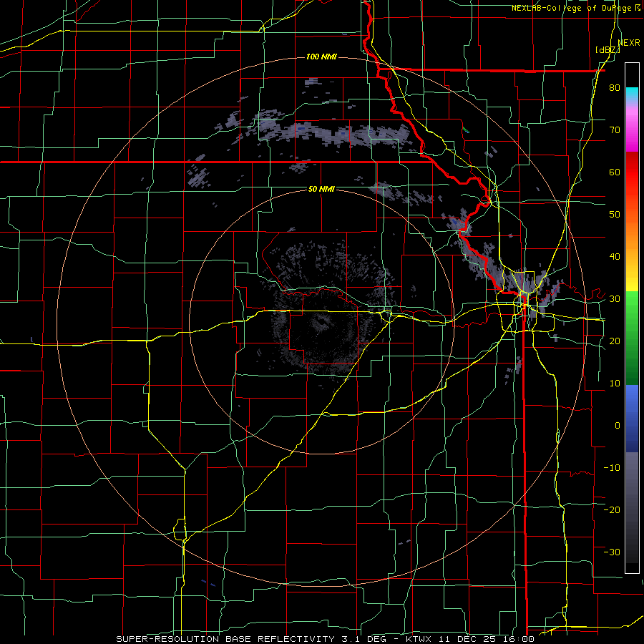This screenshot has width=644, height=644.
Task: Click the "100 NMI" range ring label
Action: 321,57
